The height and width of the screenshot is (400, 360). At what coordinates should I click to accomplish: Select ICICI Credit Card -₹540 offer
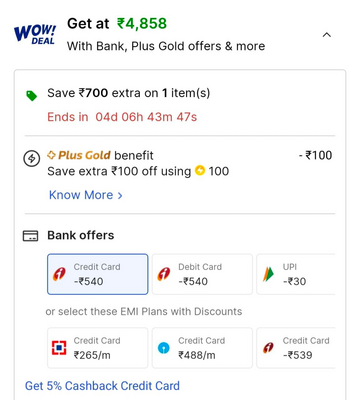click(98, 274)
